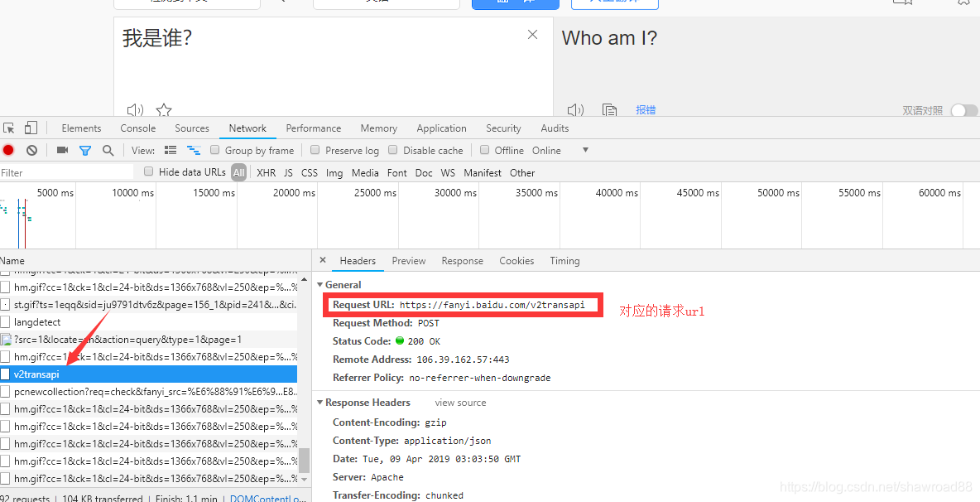Screen dimensions: 980x502
Task: Select the Network tab
Action: [x=247, y=128]
